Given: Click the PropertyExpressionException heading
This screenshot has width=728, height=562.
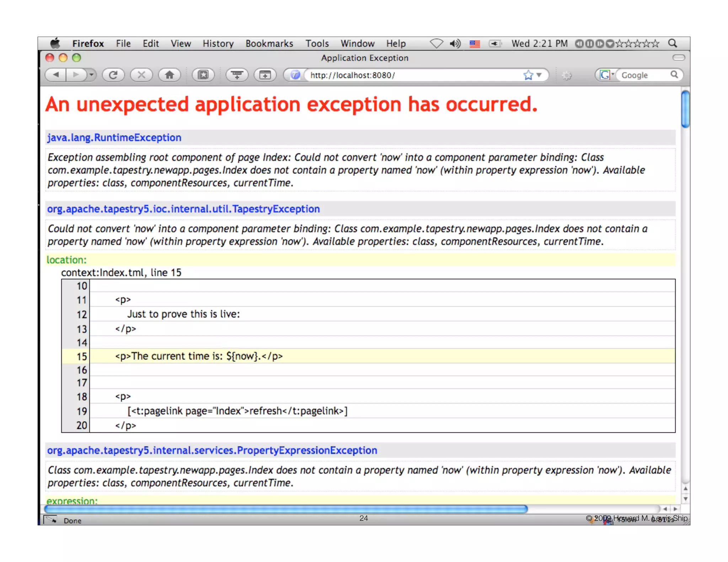Looking at the screenshot, I should click(212, 450).
